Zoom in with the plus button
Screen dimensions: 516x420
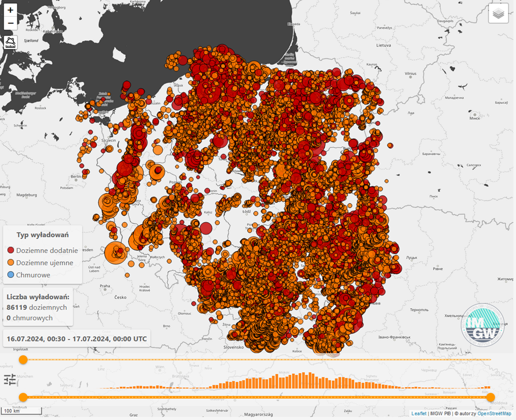pyautogui.click(x=11, y=10)
